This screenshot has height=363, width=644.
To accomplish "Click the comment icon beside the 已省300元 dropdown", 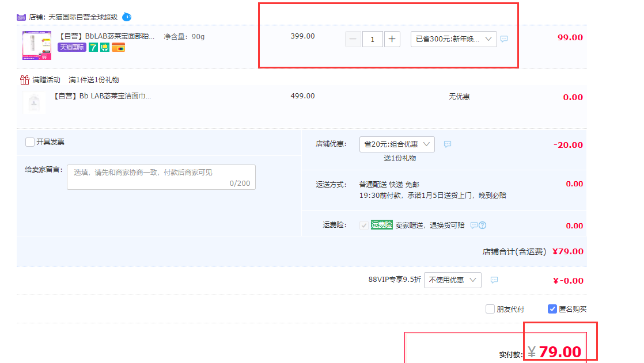I will click(504, 39).
